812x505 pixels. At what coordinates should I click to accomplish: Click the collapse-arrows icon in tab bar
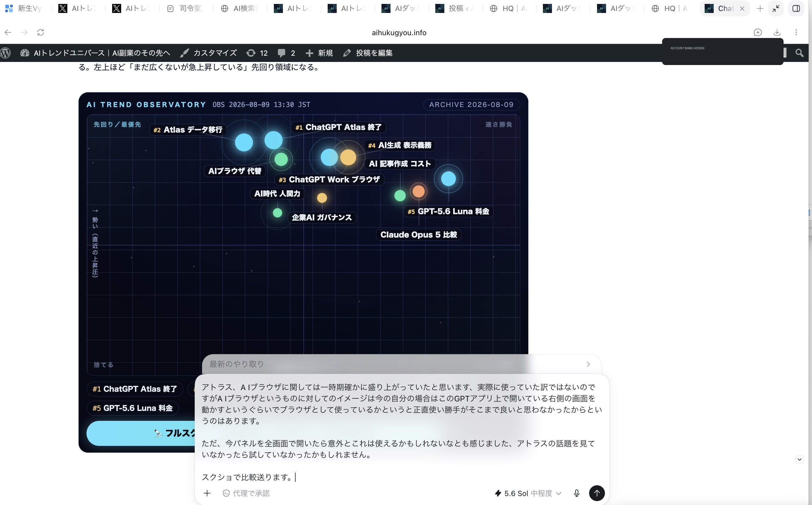(776, 9)
